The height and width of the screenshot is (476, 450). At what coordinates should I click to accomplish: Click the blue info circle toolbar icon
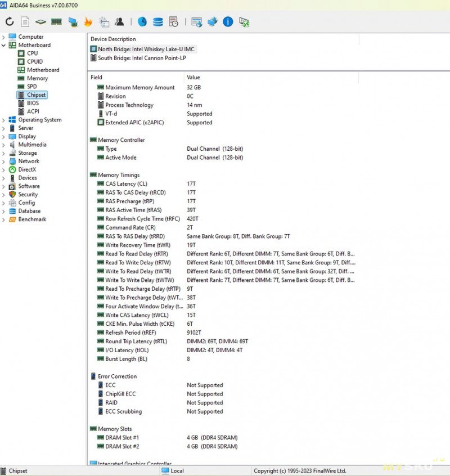[228, 21]
